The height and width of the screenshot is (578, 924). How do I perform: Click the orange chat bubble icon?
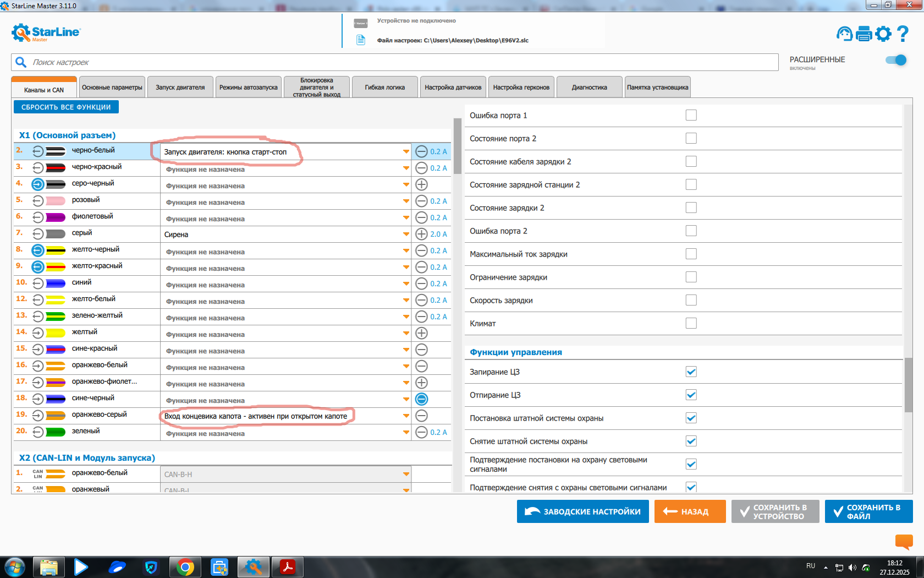(x=904, y=542)
